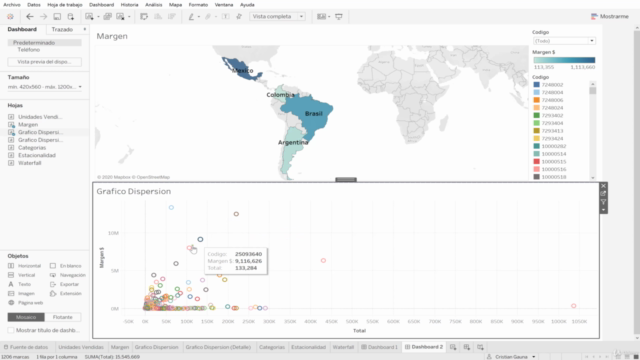Select the Página web object

(x=25, y=303)
